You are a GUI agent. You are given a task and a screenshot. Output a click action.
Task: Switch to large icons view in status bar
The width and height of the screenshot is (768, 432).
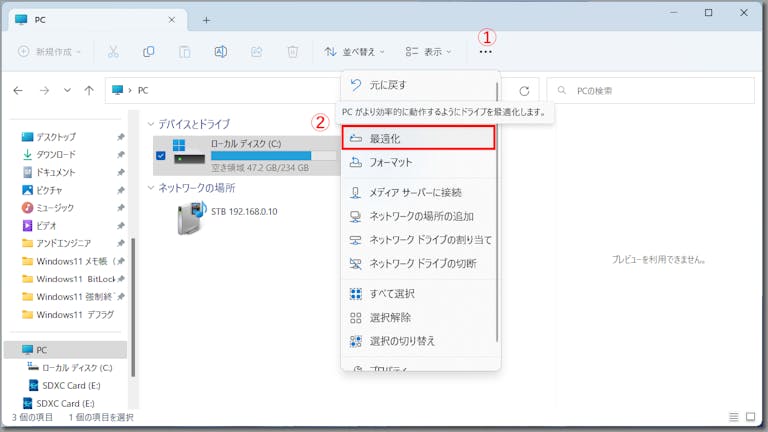[750, 417]
